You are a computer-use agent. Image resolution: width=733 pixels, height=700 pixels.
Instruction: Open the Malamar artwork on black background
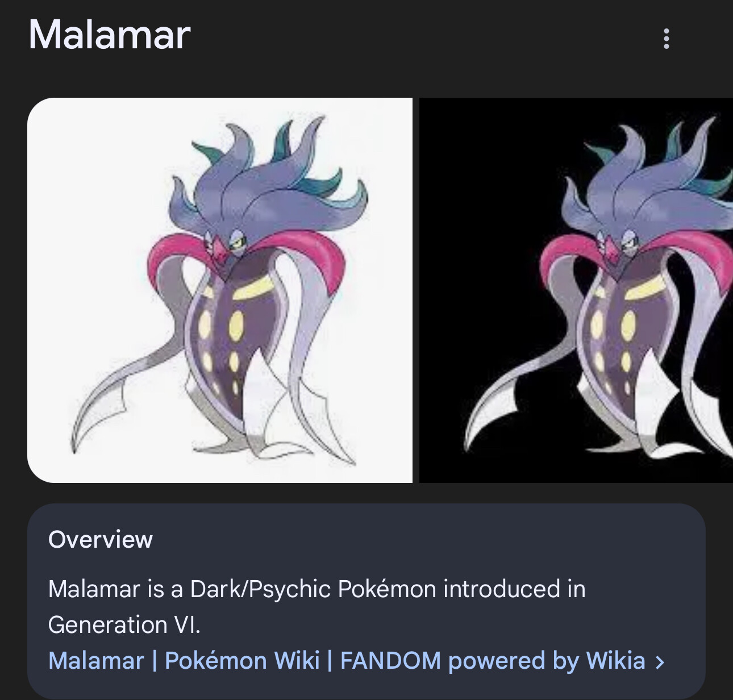point(576,290)
